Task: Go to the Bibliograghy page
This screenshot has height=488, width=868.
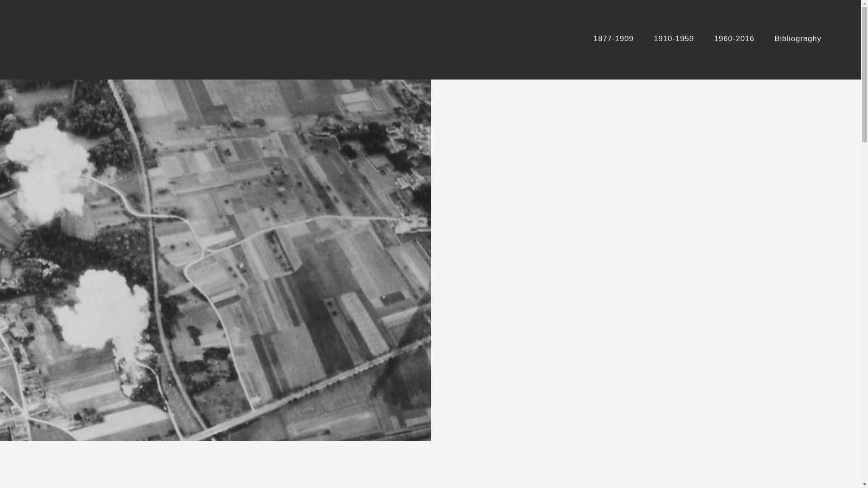Action: point(797,39)
